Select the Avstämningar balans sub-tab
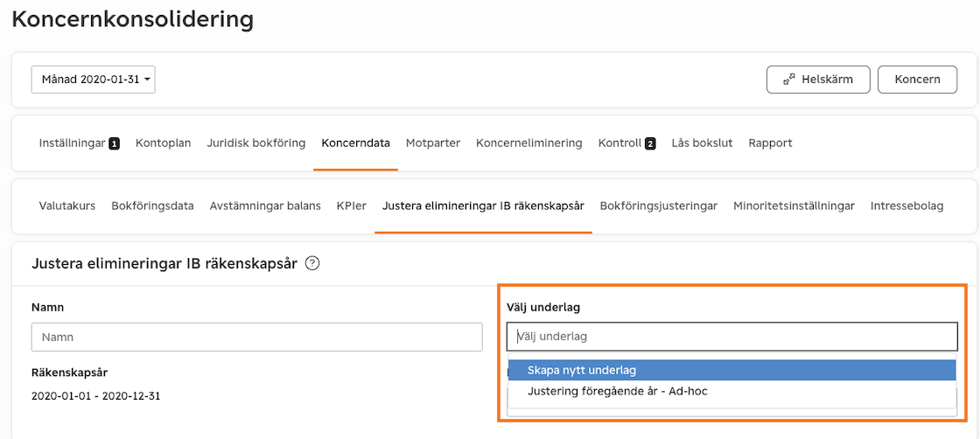The width and height of the screenshot is (980, 439). tap(265, 206)
